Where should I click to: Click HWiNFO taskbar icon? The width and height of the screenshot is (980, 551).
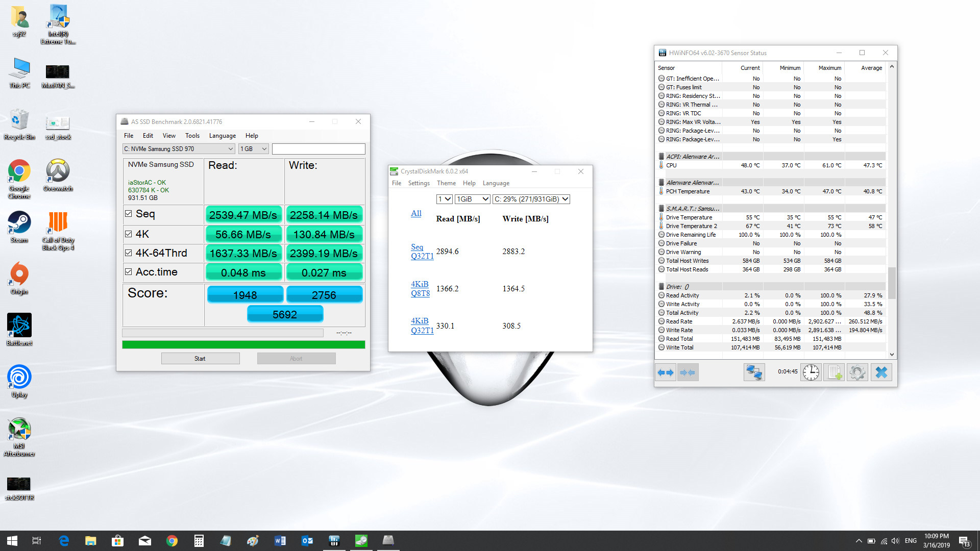(x=334, y=541)
